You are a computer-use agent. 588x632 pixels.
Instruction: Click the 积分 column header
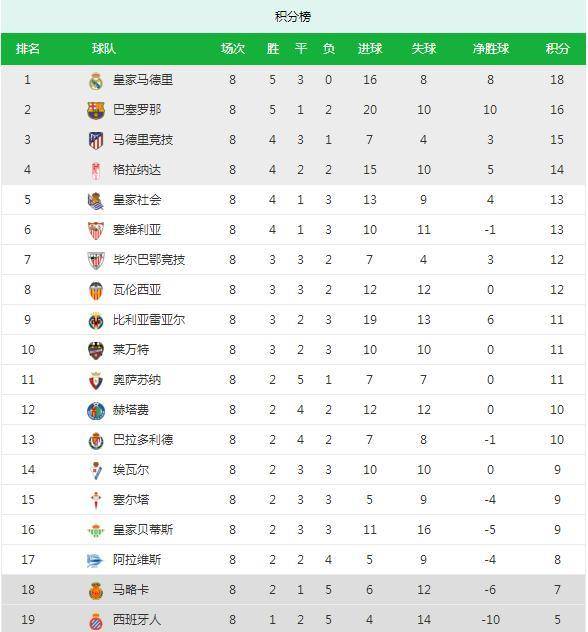557,49
